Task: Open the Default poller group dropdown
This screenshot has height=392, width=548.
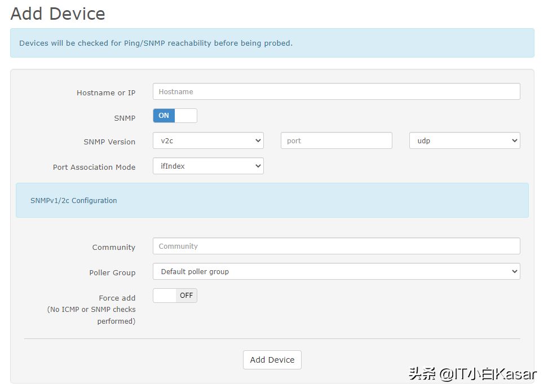Action: [x=336, y=271]
